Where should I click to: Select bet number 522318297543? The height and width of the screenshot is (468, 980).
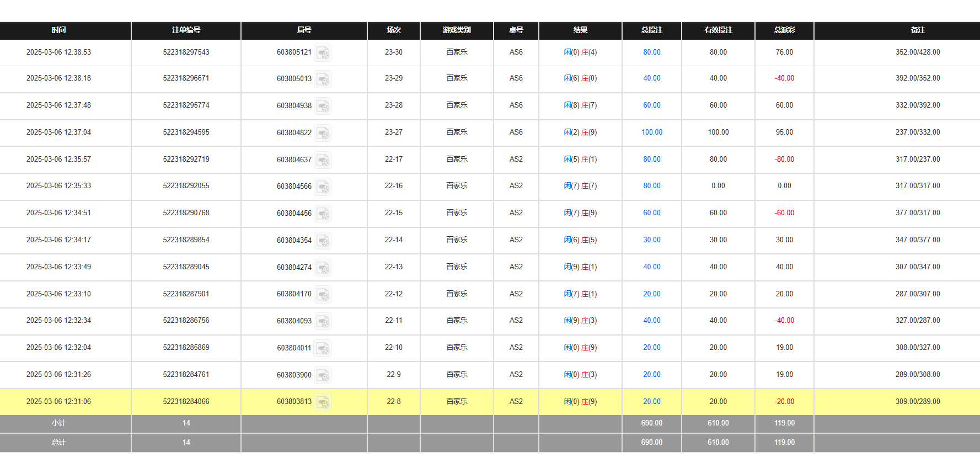tap(186, 52)
